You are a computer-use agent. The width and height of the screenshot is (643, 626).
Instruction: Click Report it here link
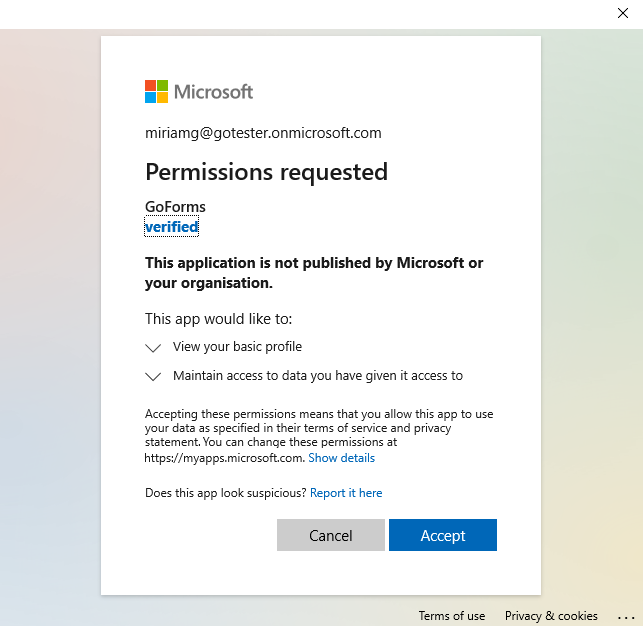point(346,493)
